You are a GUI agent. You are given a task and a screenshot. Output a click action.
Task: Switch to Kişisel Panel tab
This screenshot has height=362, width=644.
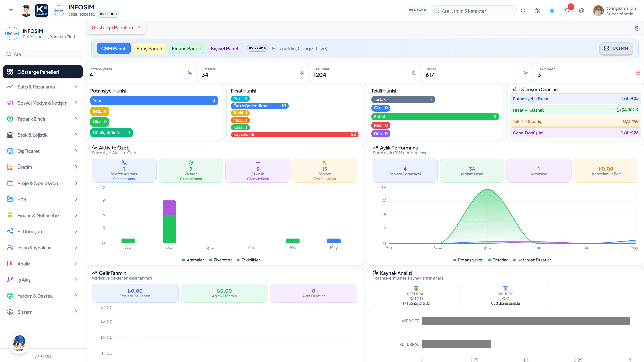[224, 48]
